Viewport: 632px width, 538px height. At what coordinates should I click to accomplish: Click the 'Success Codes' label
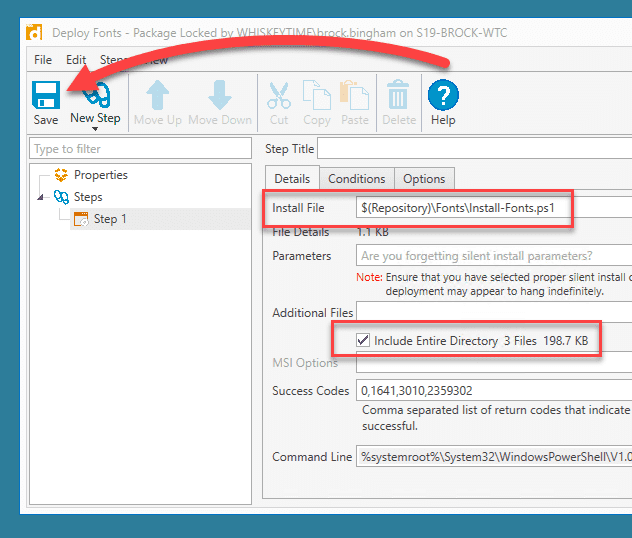tap(310, 391)
